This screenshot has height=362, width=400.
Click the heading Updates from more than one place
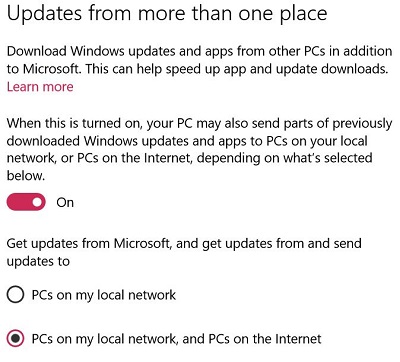point(167,14)
